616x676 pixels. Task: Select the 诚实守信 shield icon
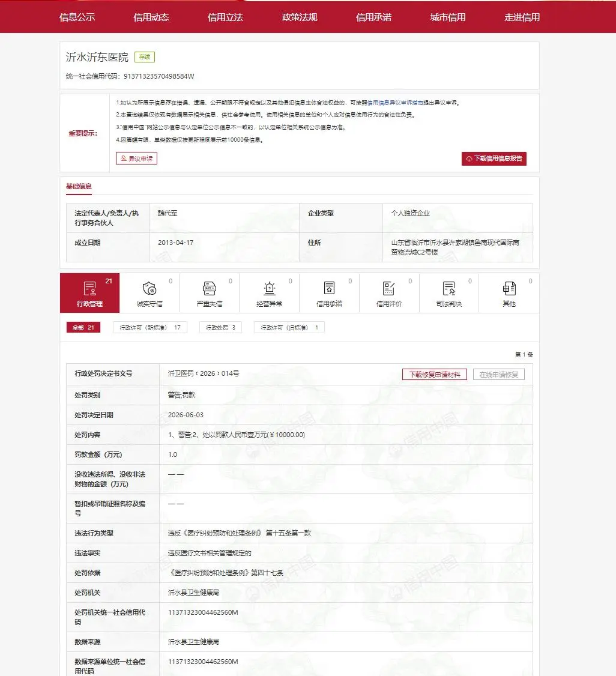[149, 288]
